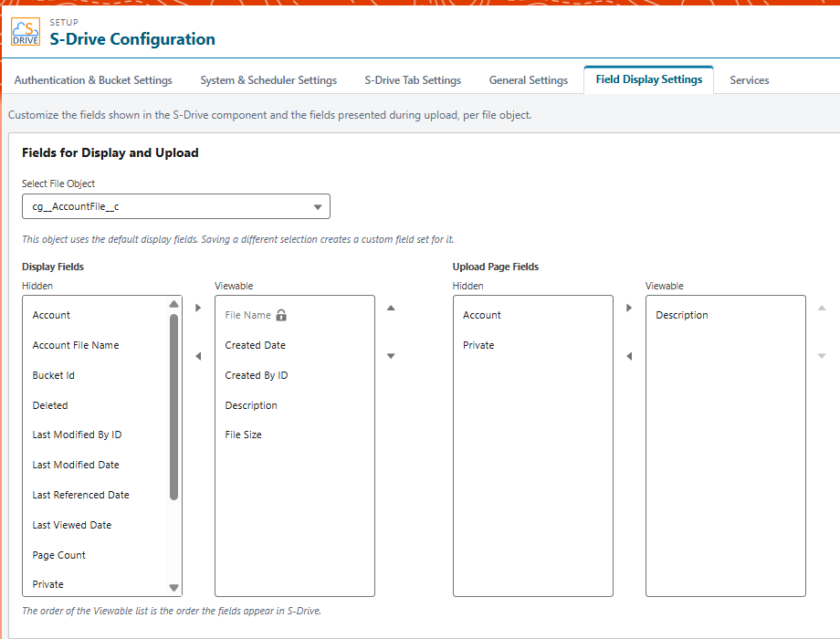840x639 pixels.
Task: Click the lock icon beside File Name
Action: (281, 315)
